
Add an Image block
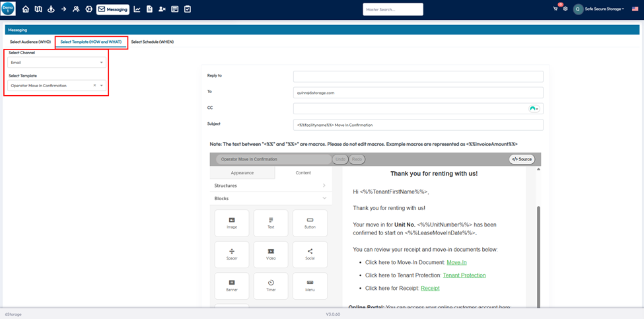click(232, 223)
